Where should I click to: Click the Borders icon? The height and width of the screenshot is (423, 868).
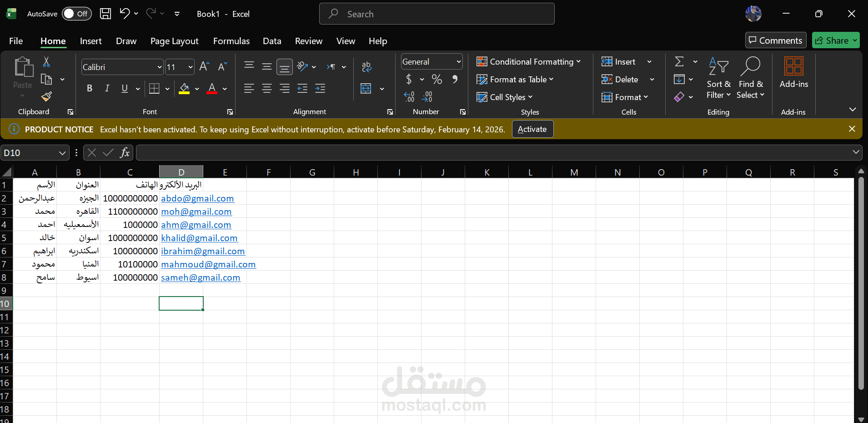155,88
